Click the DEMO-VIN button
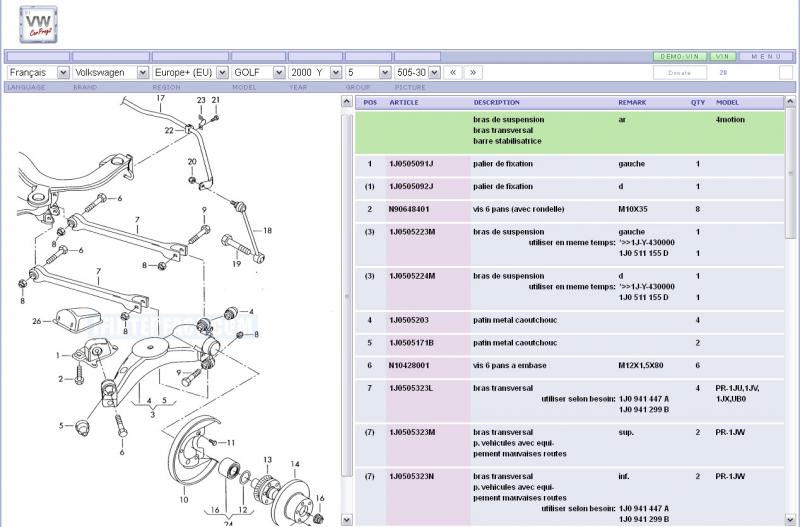This screenshot has width=800, height=527. pyautogui.click(x=680, y=56)
